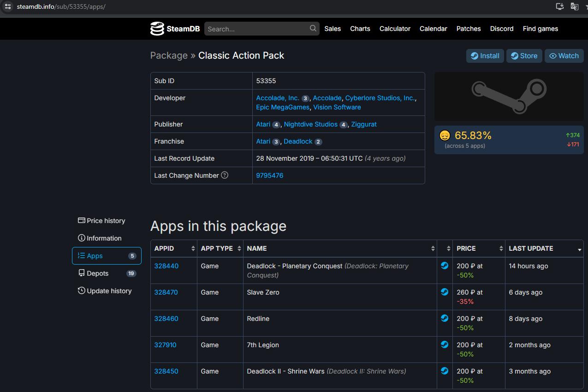Click the rating face emoji icon
The height and width of the screenshot is (392, 588).
pyautogui.click(x=445, y=135)
